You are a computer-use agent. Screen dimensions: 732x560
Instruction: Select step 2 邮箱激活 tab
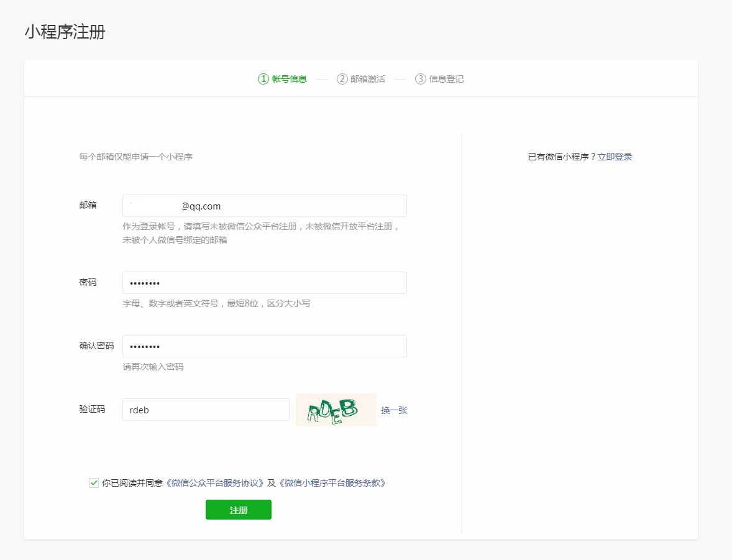pos(361,79)
